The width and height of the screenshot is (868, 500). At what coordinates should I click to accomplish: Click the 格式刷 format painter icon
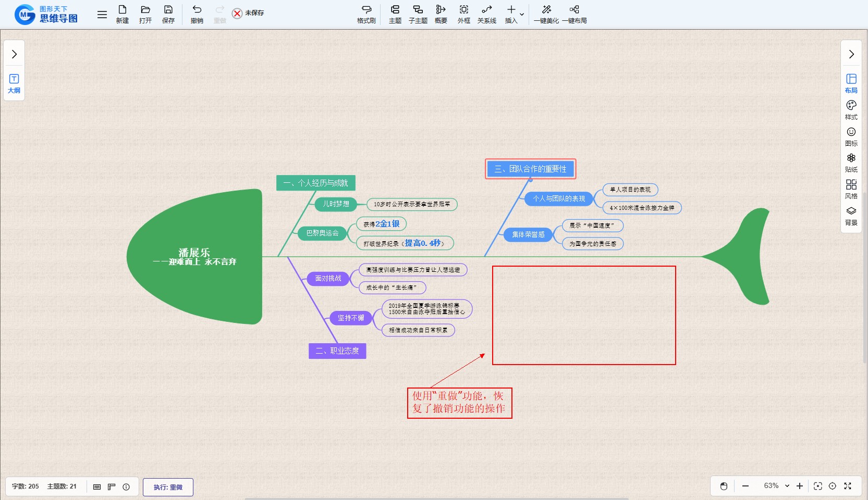point(366,14)
